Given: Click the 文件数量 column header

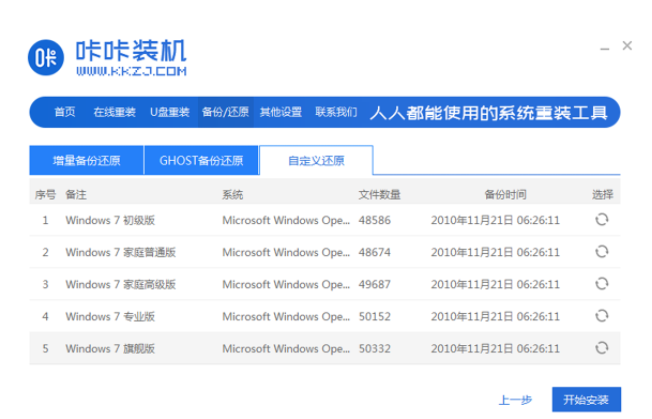Looking at the screenshot, I should [379, 195].
